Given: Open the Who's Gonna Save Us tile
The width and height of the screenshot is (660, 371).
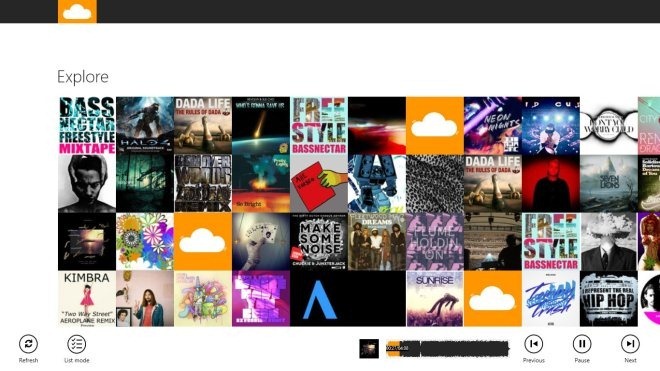Looking at the screenshot, I should pos(261,125).
